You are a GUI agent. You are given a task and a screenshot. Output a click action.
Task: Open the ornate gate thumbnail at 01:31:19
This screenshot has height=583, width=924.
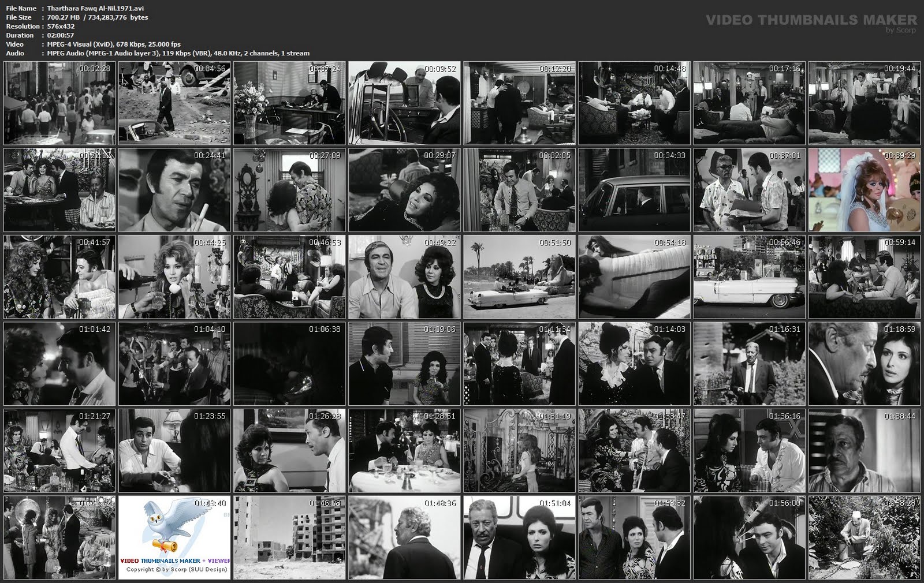(x=519, y=451)
